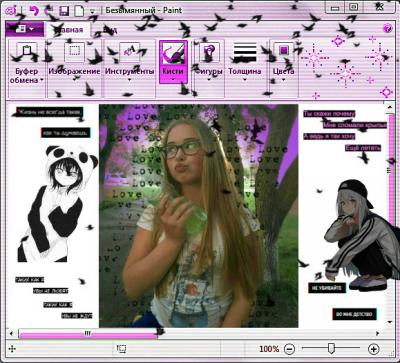Click the Save floppy disk icon
400x363 pixels.
pyautogui.click(x=64, y=11)
